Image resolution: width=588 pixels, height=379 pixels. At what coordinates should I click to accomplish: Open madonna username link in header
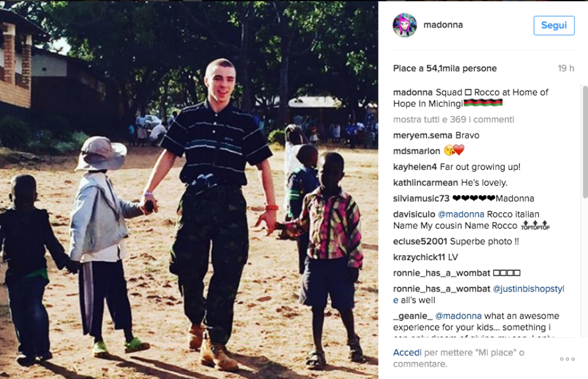tap(443, 25)
